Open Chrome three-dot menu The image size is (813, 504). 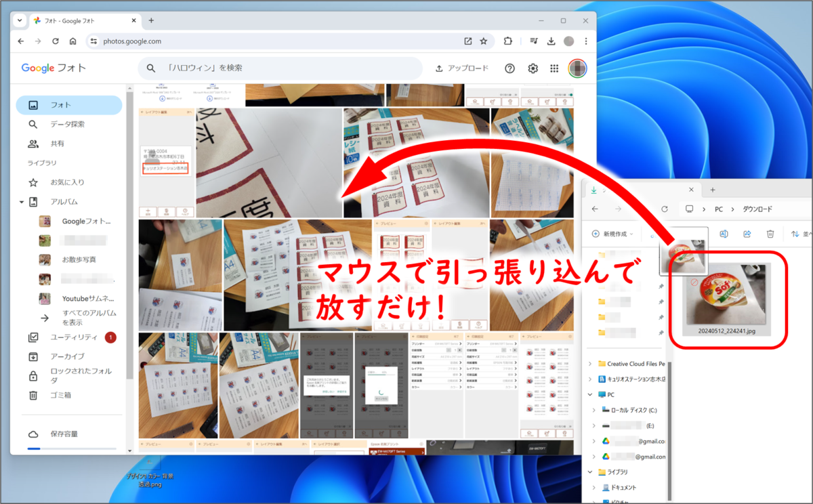pyautogui.click(x=586, y=41)
